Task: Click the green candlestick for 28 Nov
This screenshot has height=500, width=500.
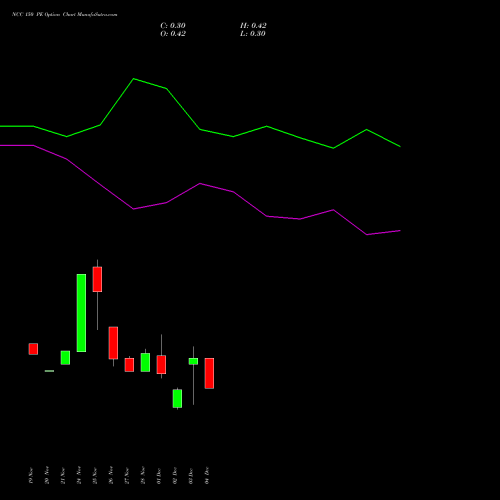Action: (145, 362)
